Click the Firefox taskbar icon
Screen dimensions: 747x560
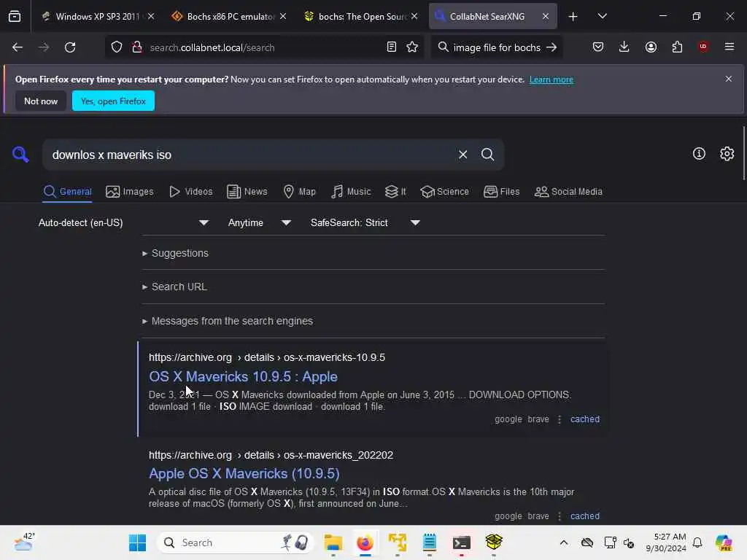[365, 542]
